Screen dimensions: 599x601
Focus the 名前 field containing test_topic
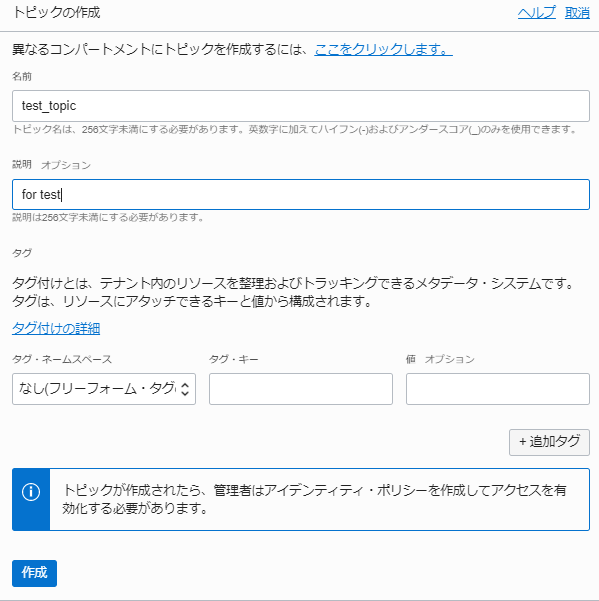[x=301, y=106]
